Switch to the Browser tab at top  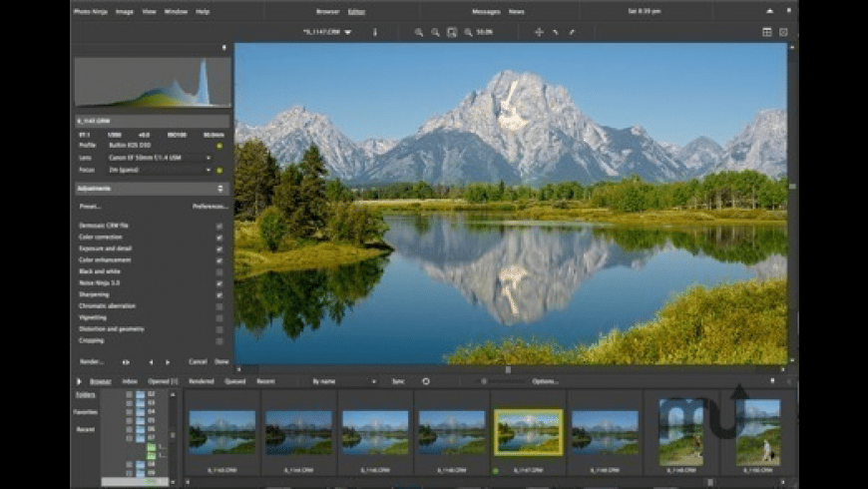[327, 11]
